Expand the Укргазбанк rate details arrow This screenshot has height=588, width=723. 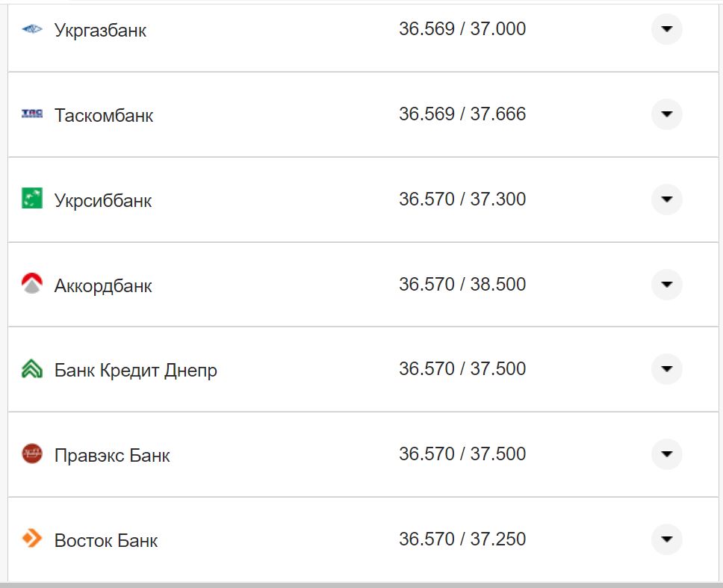click(667, 30)
